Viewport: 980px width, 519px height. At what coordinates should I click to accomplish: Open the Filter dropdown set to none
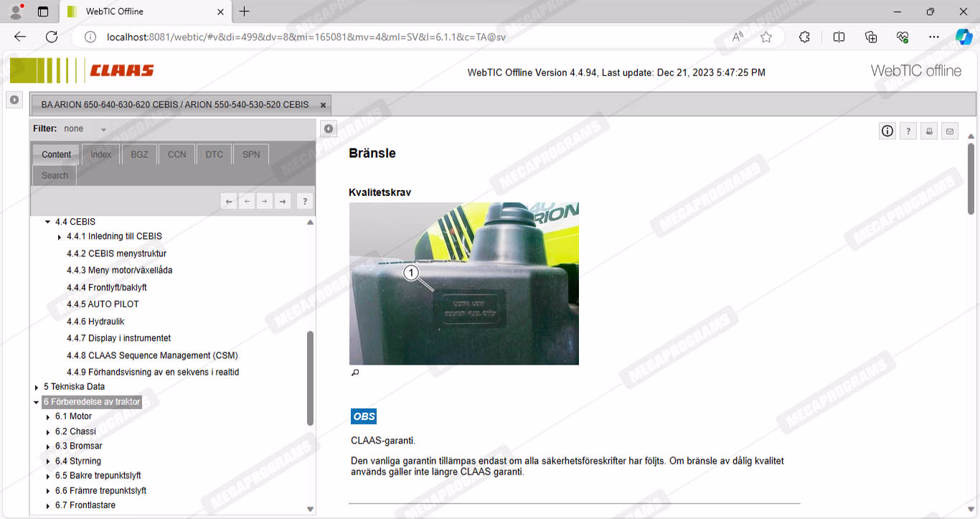(x=103, y=129)
